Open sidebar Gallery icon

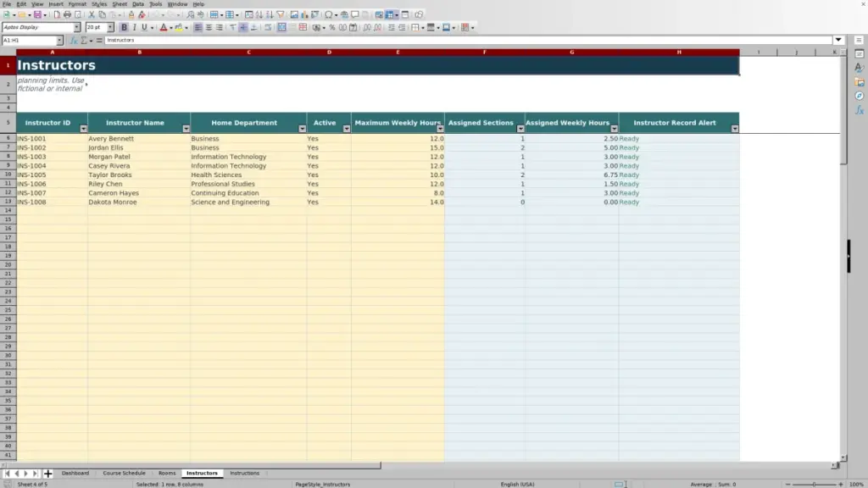(860, 82)
